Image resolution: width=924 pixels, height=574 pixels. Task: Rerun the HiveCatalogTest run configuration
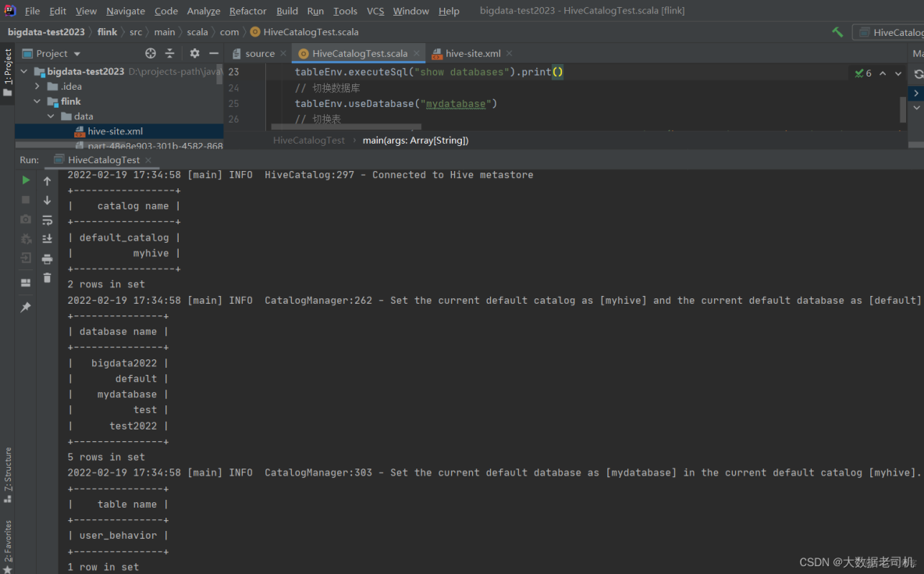coord(25,180)
